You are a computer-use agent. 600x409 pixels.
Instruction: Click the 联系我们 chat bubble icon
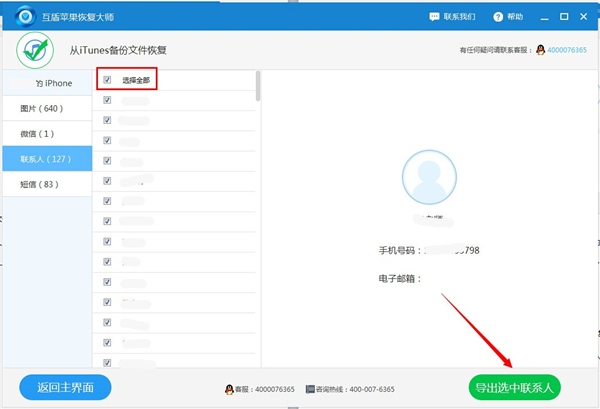tap(434, 17)
